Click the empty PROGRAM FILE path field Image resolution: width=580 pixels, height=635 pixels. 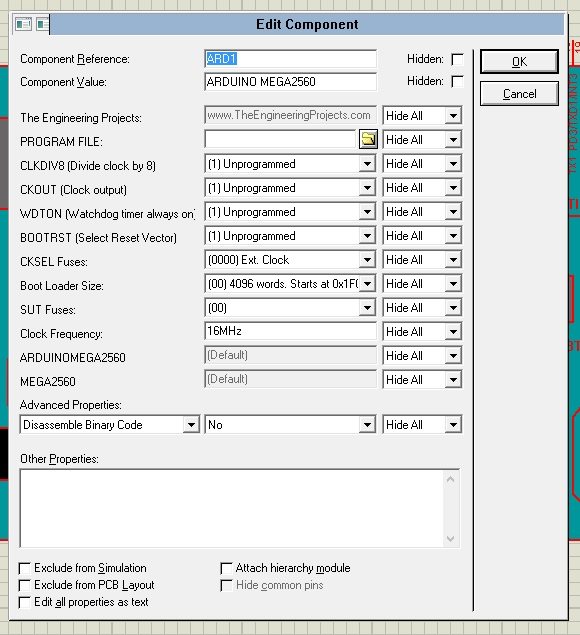(280, 140)
